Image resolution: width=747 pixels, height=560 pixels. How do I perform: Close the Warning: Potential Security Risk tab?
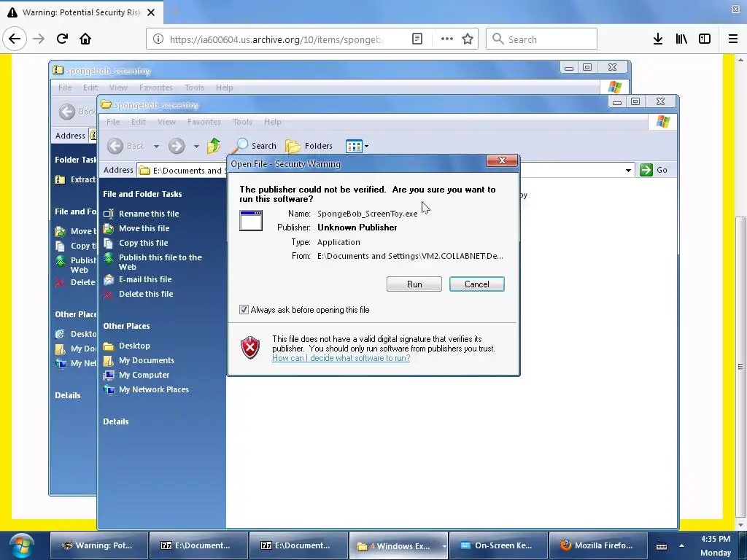[151, 12]
